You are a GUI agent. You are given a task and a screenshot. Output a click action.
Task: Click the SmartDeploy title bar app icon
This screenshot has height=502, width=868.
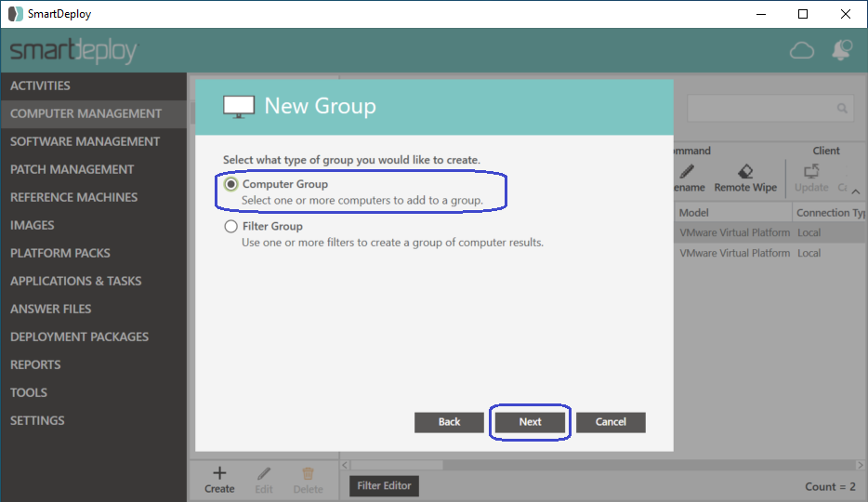coord(16,14)
